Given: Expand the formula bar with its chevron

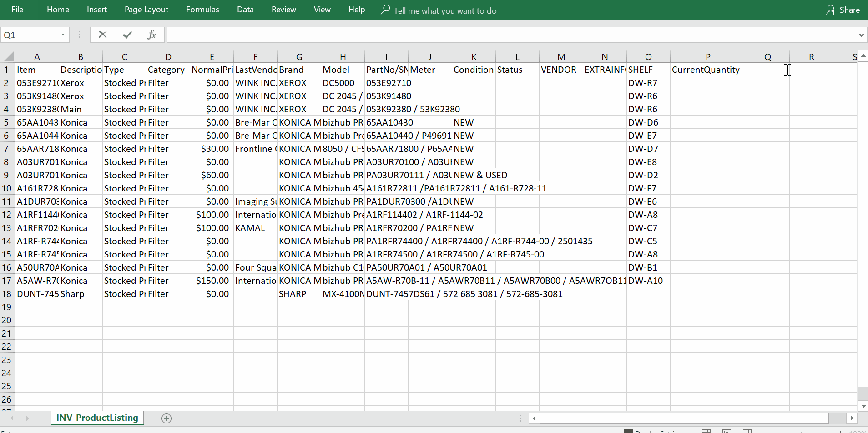Looking at the screenshot, I should (861, 35).
